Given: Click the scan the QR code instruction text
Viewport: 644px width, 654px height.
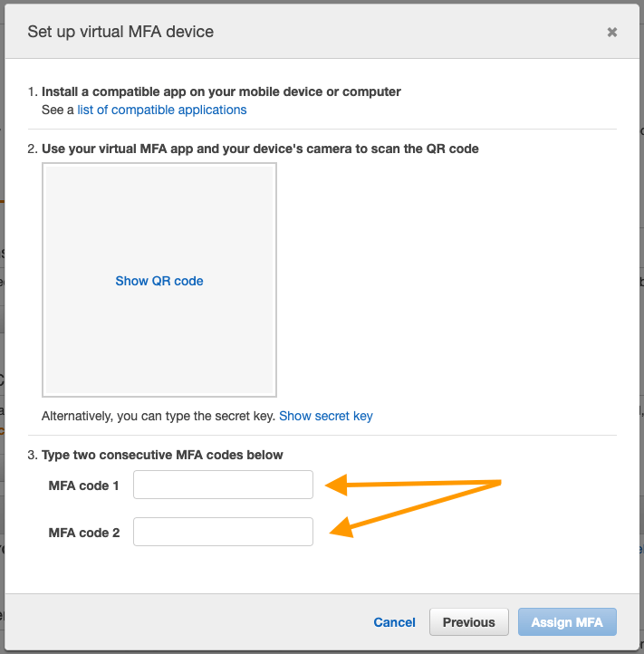Looking at the screenshot, I should click(x=260, y=149).
